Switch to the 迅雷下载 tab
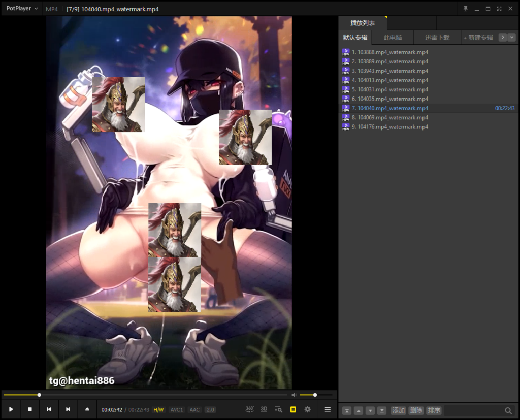 pyautogui.click(x=437, y=37)
